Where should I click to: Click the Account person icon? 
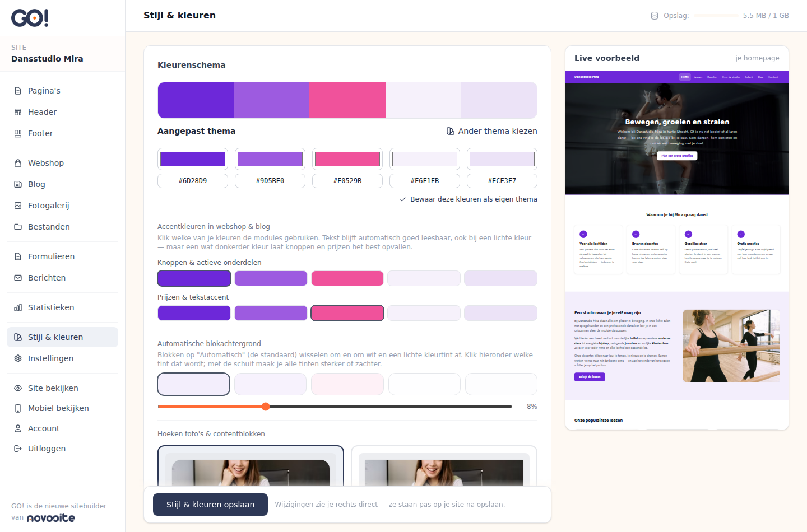18,428
